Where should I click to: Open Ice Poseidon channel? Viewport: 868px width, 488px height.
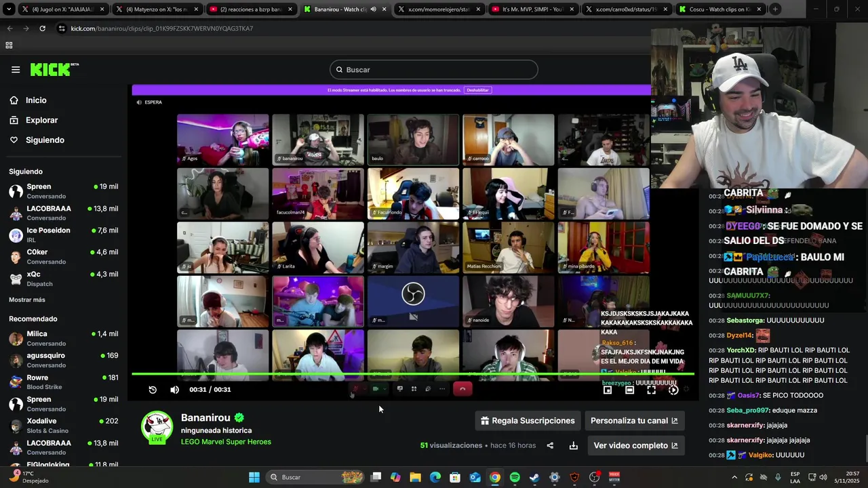pos(63,235)
